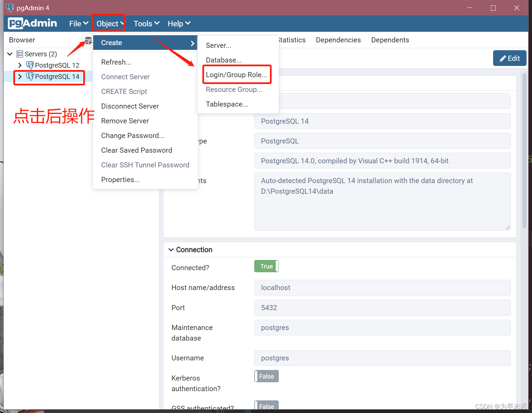The width and height of the screenshot is (532, 413).
Task: Click the Servers group icon in the tree
Action: (20, 54)
